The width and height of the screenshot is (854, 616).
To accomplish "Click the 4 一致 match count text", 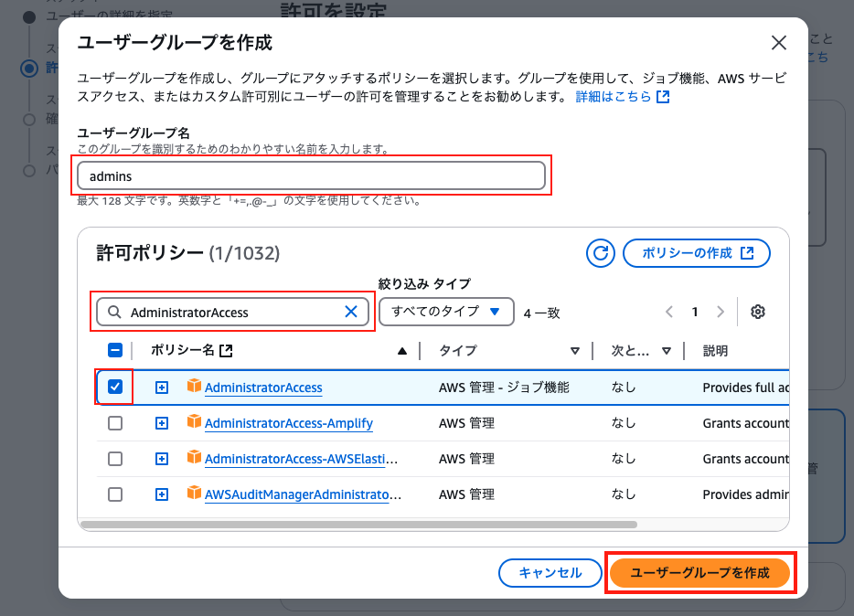I will tap(541, 313).
